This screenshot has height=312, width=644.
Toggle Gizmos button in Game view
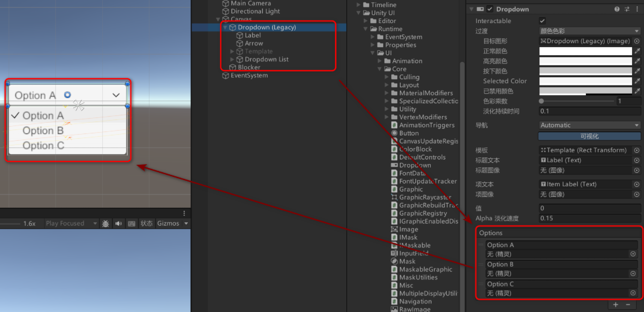[x=168, y=224]
